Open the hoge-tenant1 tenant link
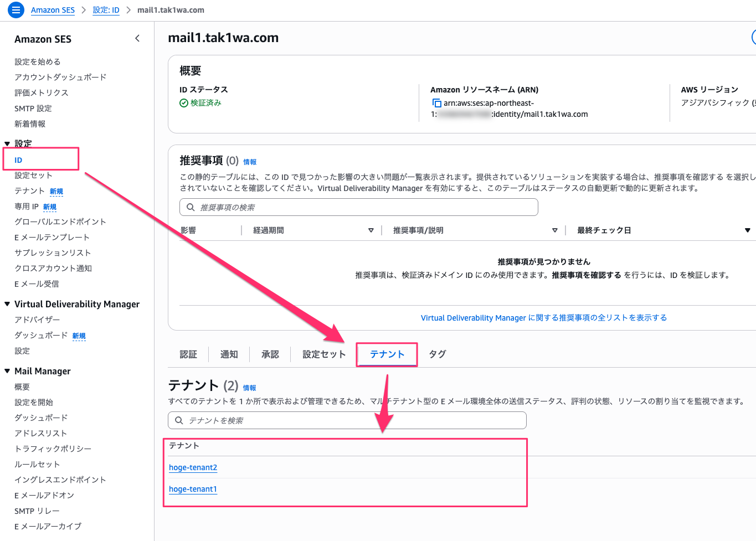756x541 pixels. [x=193, y=489]
